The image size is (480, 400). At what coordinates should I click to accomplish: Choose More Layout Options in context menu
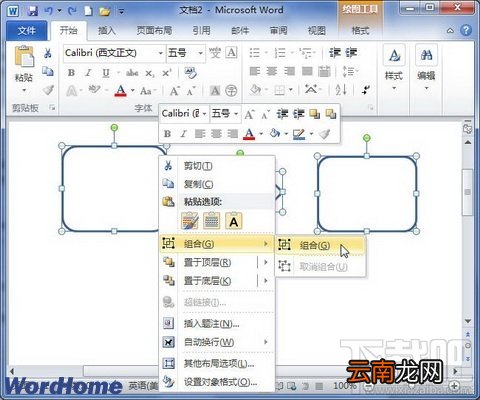point(217,363)
